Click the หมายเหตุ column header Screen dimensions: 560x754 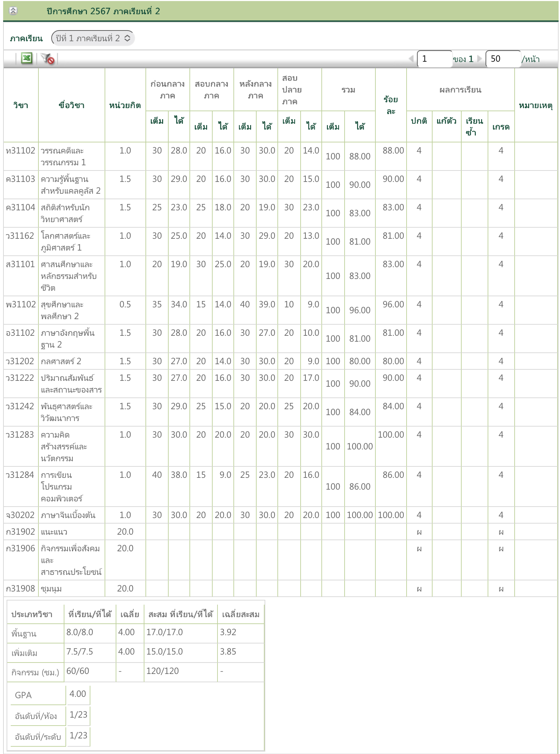[x=535, y=105]
